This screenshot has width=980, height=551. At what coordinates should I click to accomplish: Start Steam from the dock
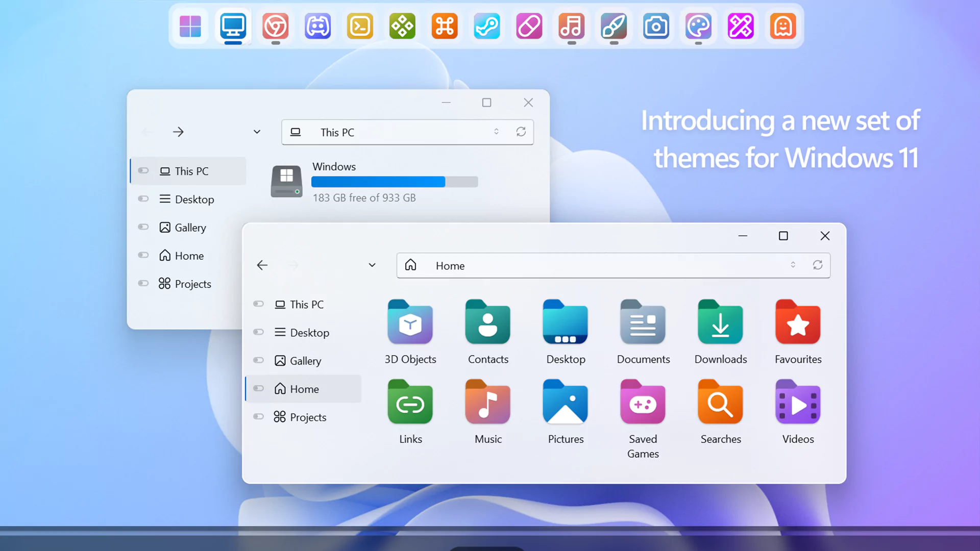[x=486, y=27]
